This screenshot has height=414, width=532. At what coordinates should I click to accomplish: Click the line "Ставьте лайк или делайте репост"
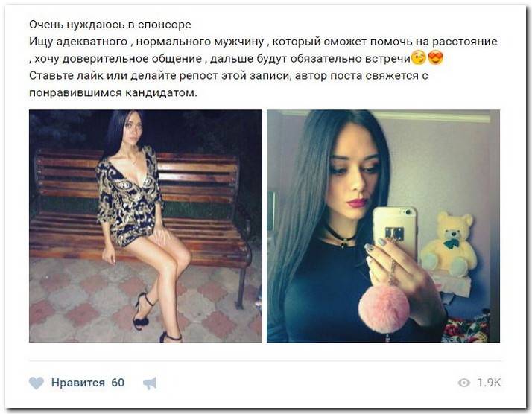click(228, 76)
